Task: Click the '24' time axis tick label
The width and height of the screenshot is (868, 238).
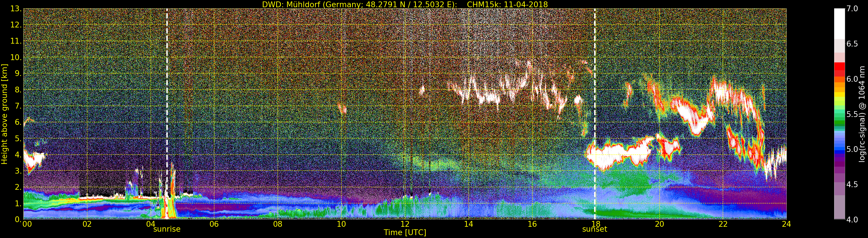Action: pyautogui.click(x=786, y=224)
